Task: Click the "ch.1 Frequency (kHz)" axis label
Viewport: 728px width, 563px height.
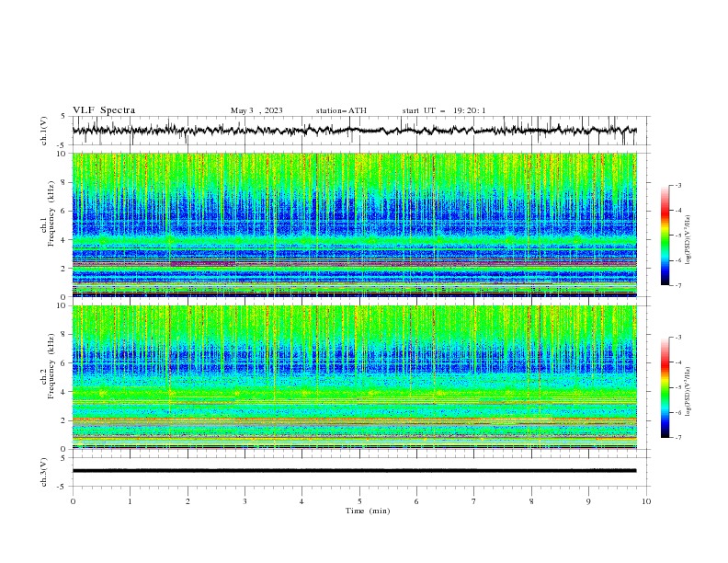Action: pyautogui.click(x=48, y=213)
